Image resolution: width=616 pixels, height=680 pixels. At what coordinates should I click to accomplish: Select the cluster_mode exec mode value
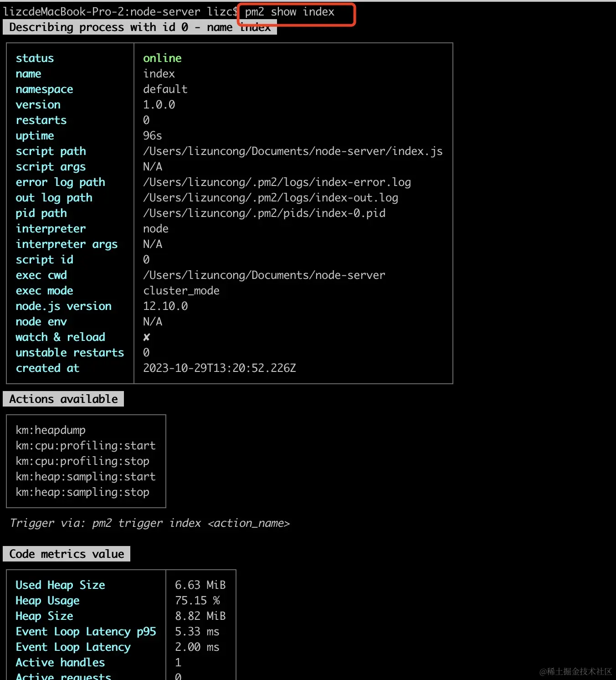(181, 290)
